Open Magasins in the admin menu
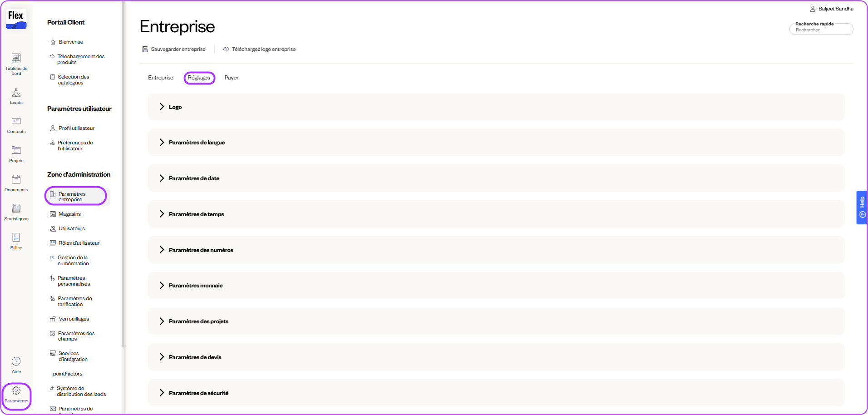 click(x=69, y=214)
